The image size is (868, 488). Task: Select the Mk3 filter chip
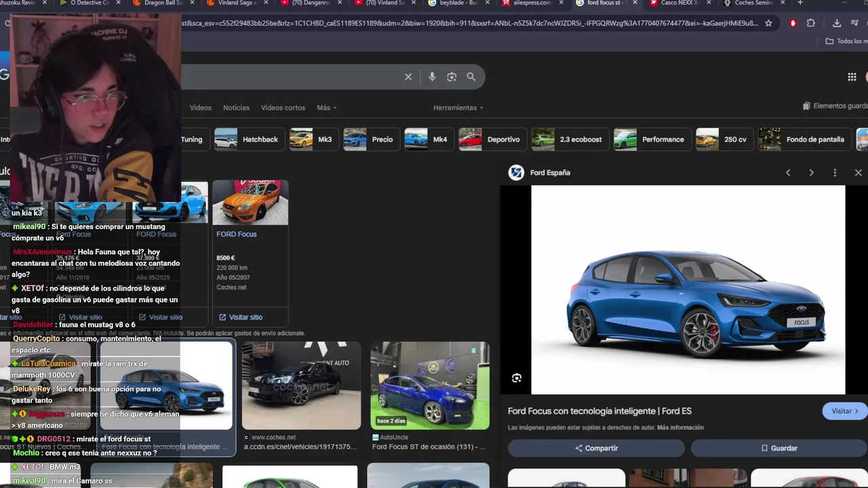point(314,140)
